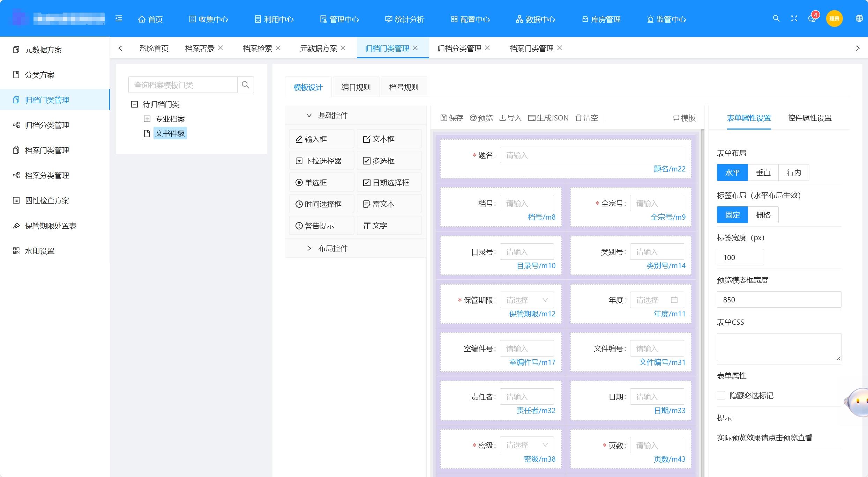The image size is (868, 477).
Task: Click 生成JSON button
Action: (548, 118)
